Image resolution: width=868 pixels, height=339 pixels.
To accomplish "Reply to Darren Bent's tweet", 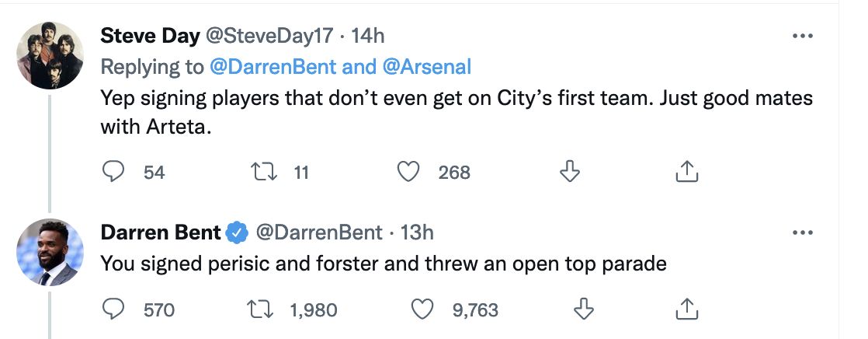I will tap(114, 309).
